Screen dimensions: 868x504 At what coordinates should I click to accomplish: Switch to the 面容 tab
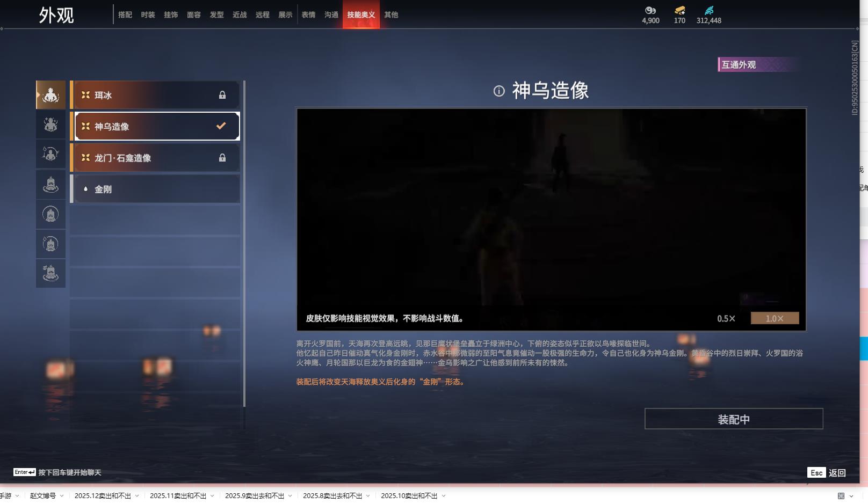194,15
